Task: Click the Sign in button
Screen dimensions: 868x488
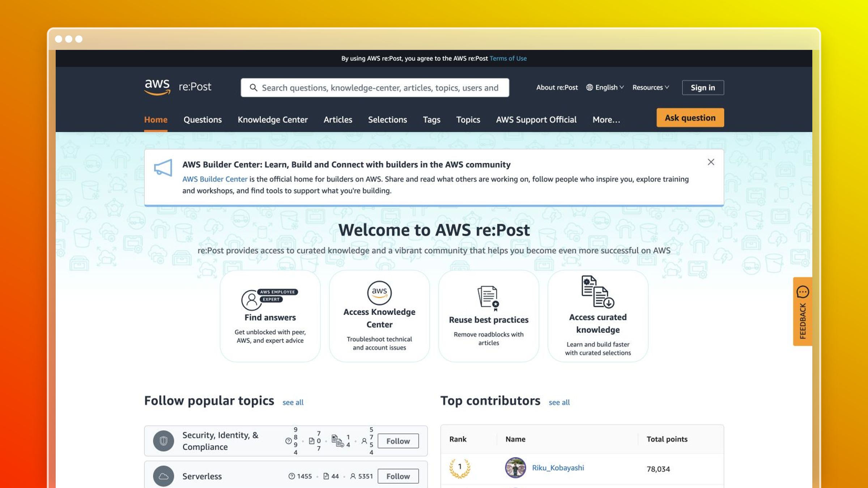Action: 703,87
